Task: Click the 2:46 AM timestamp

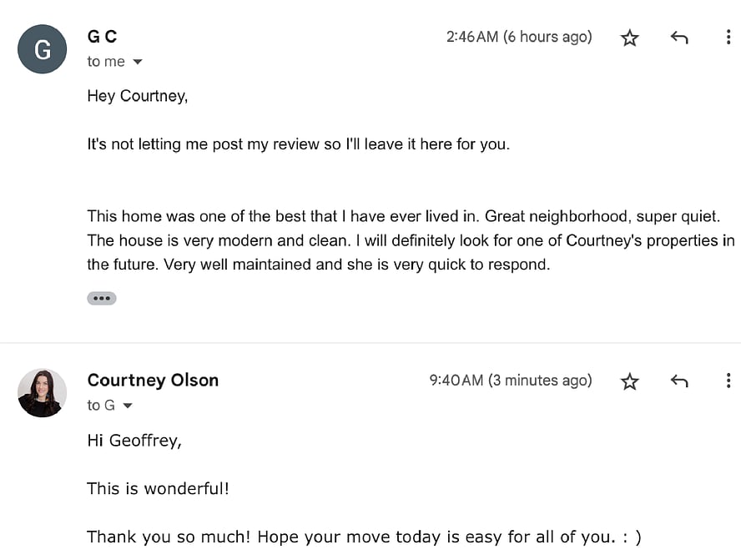Action: 519,37
